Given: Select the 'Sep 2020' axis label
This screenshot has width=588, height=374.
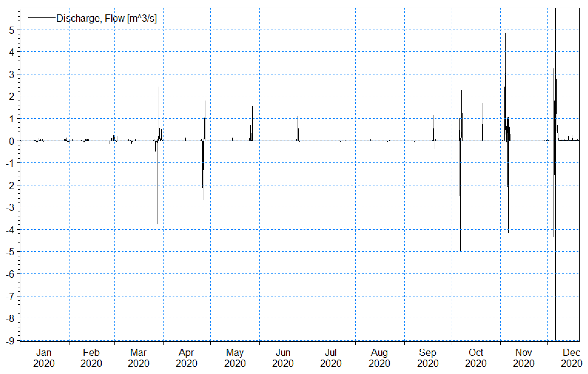Looking at the screenshot, I should click(x=428, y=358).
